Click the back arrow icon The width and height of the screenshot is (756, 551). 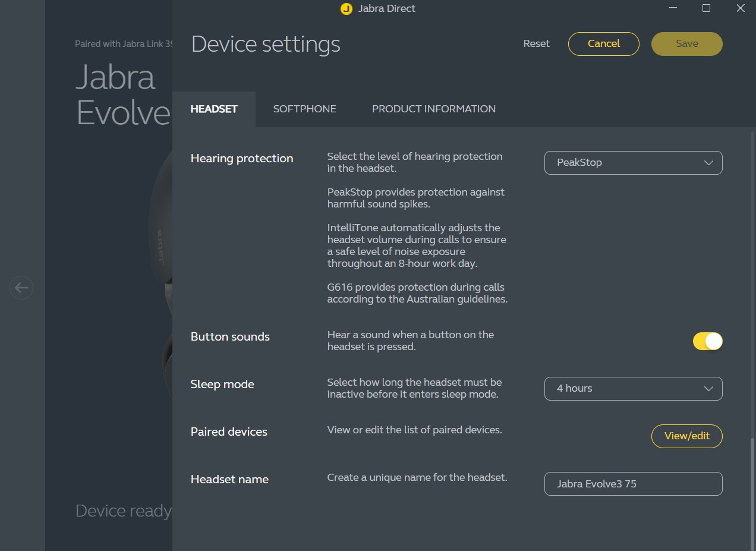(21, 288)
